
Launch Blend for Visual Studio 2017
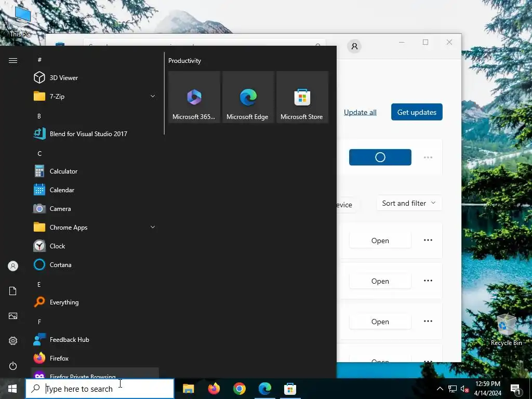95,134
